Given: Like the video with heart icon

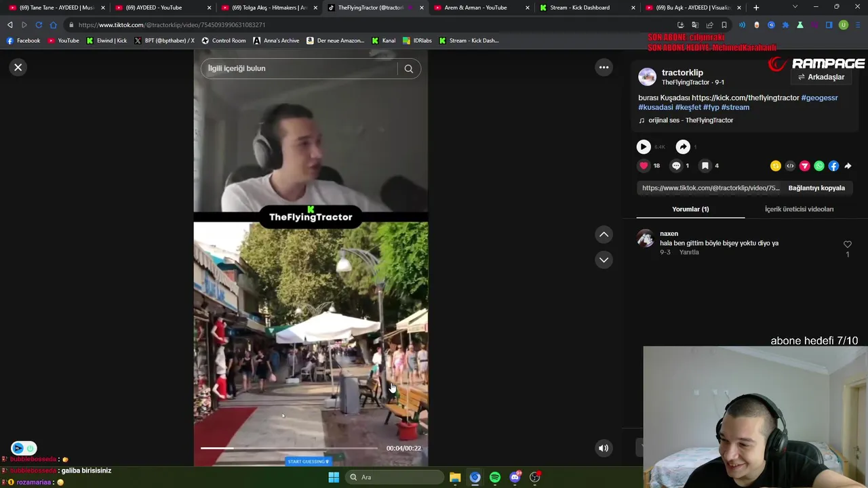Looking at the screenshot, I should pos(644,165).
